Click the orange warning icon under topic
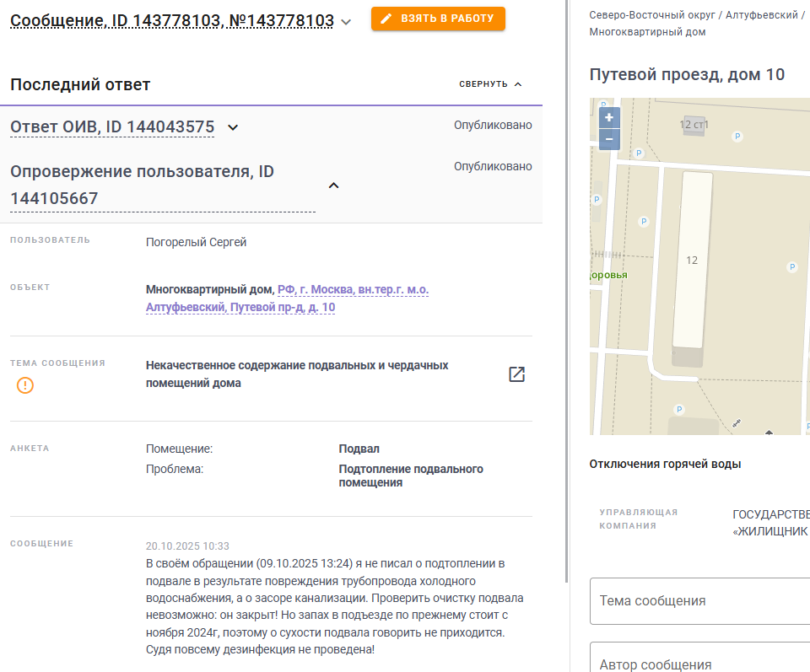The width and height of the screenshot is (810, 672). pyautogui.click(x=25, y=385)
